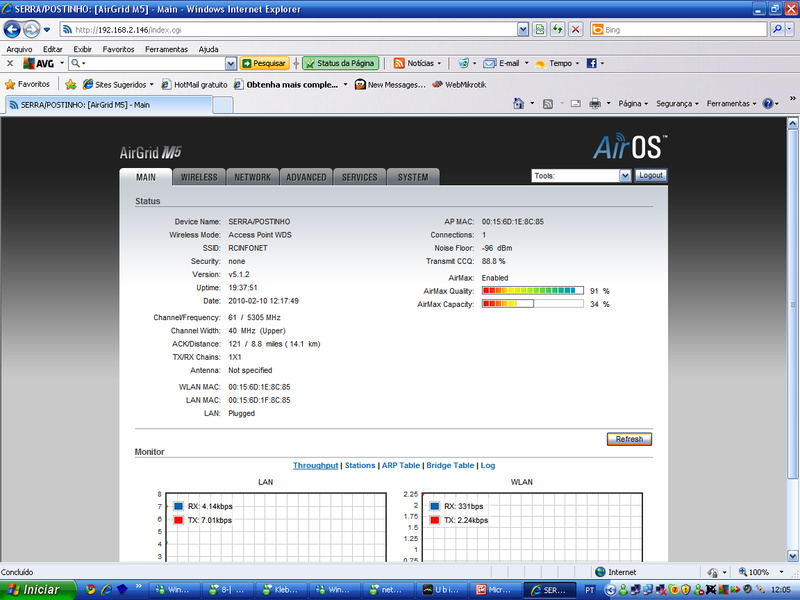Open the Segurança dropdown menu
800x600 pixels.
pyautogui.click(x=677, y=104)
